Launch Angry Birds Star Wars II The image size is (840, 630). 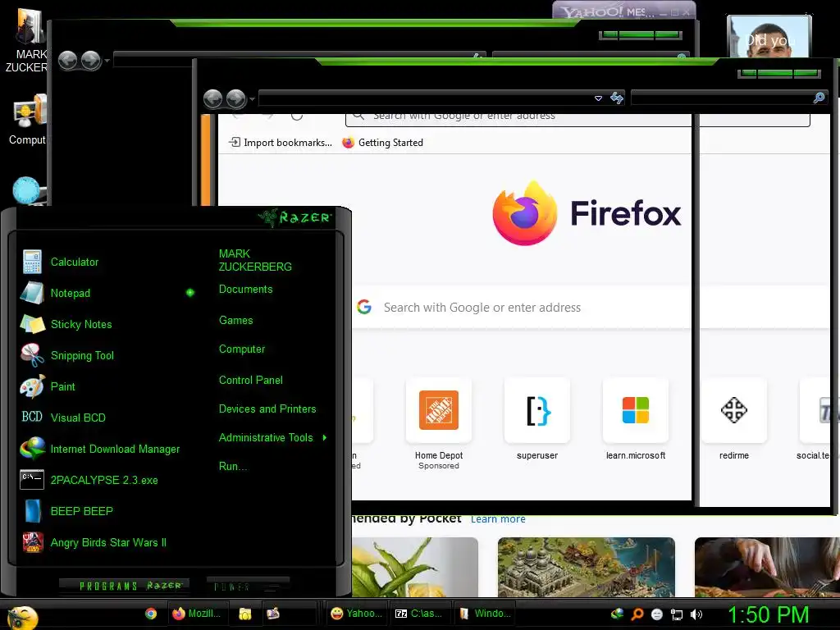click(107, 542)
